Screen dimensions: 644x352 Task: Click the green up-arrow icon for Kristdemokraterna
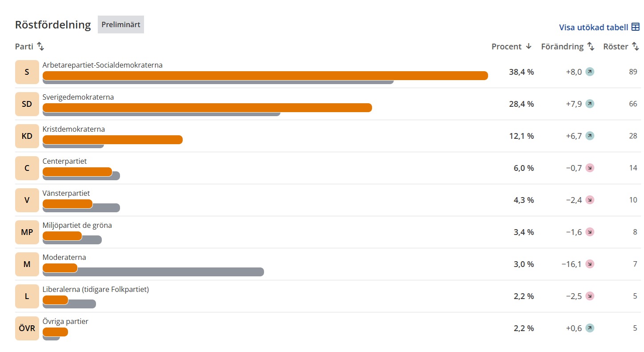point(590,136)
